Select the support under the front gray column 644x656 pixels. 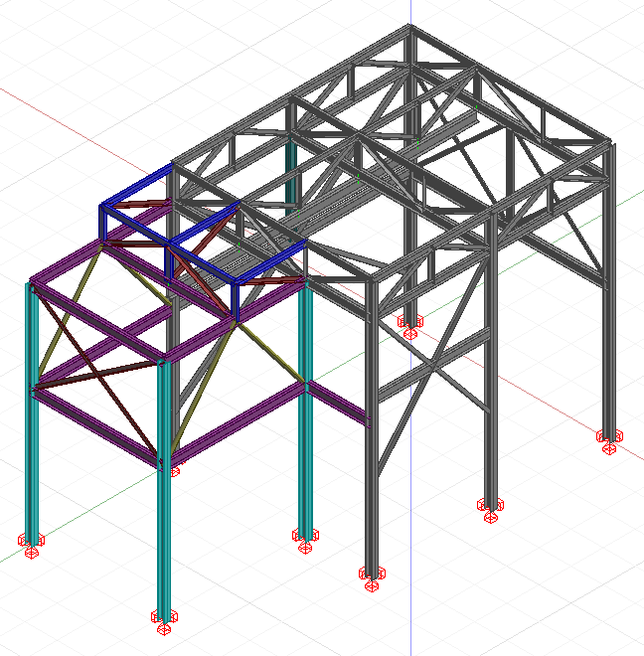pos(371,576)
